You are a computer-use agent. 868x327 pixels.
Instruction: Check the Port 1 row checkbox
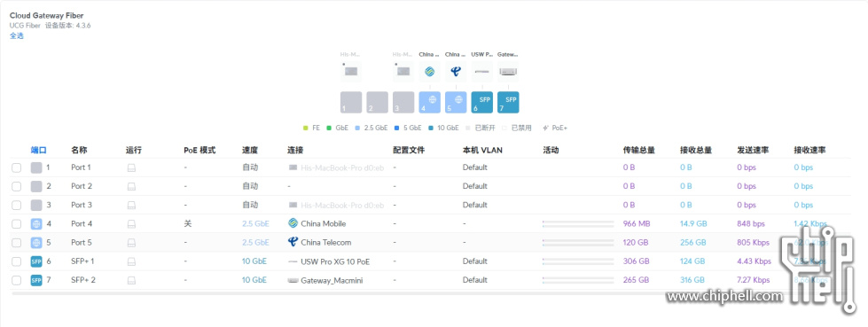point(17,167)
